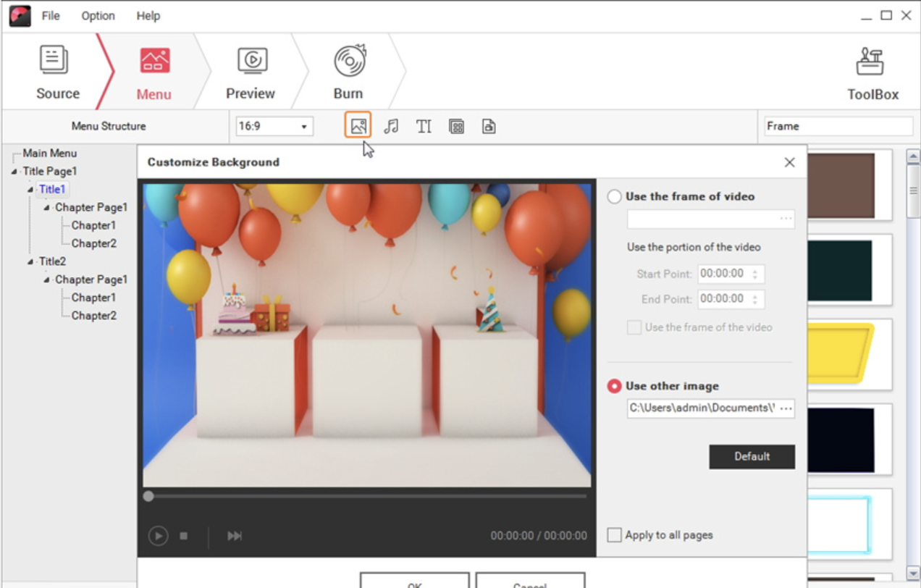Select the text tool icon
The width and height of the screenshot is (921, 588).
tap(424, 126)
